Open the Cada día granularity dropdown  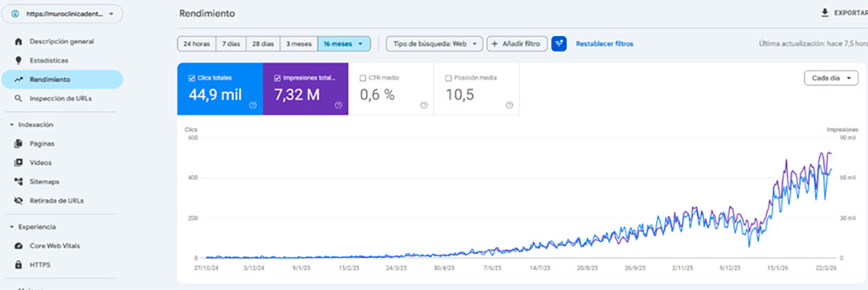click(830, 78)
